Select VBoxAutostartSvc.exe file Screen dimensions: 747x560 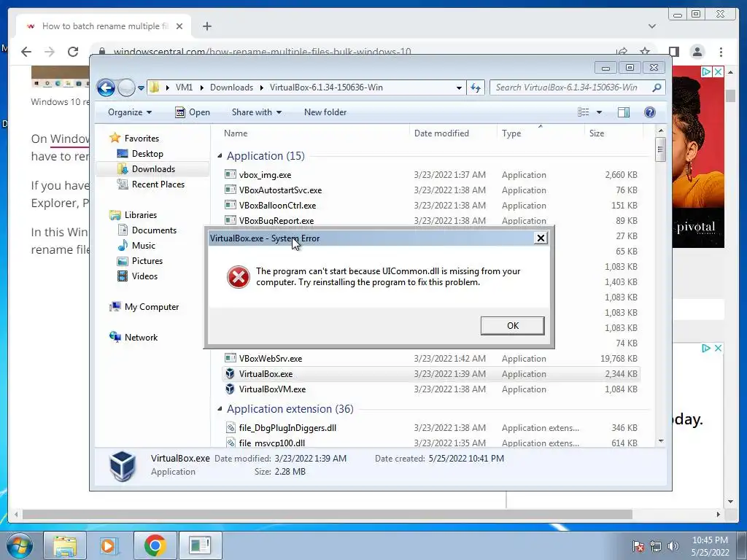(280, 190)
